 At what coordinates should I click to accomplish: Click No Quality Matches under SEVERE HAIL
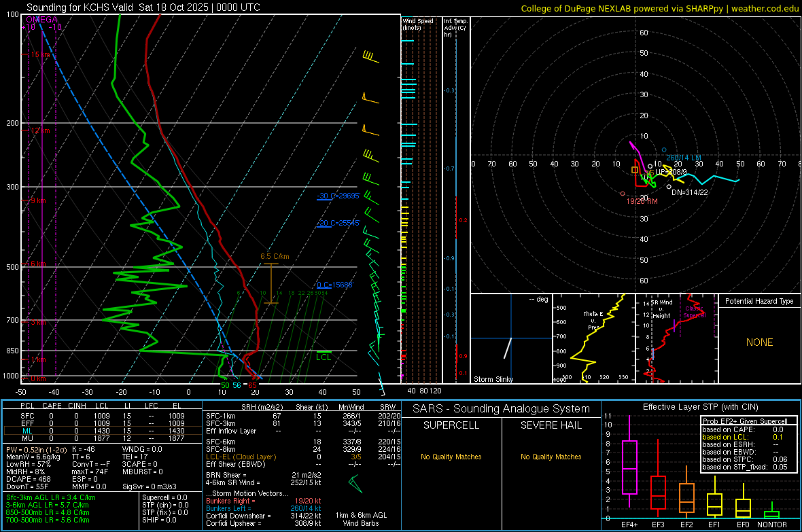click(551, 457)
